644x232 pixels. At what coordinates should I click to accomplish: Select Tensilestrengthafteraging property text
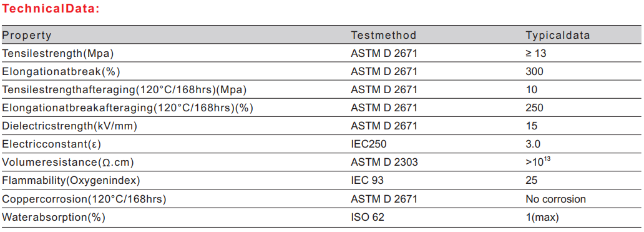pyautogui.click(x=124, y=89)
